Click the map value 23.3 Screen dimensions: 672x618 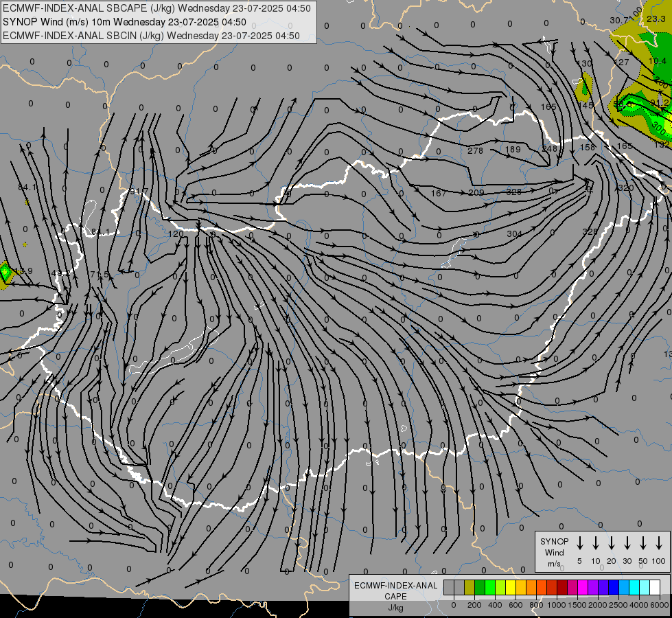tap(656, 19)
